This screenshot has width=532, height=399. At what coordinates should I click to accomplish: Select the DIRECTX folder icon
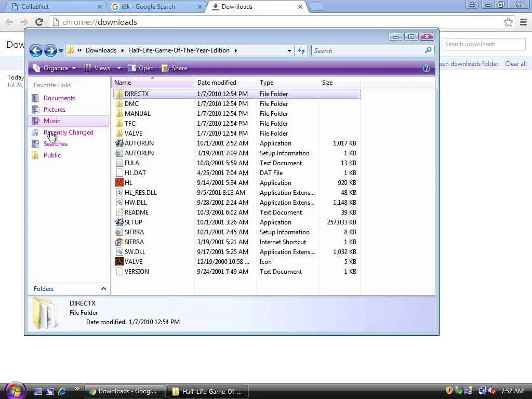pyautogui.click(x=119, y=94)
